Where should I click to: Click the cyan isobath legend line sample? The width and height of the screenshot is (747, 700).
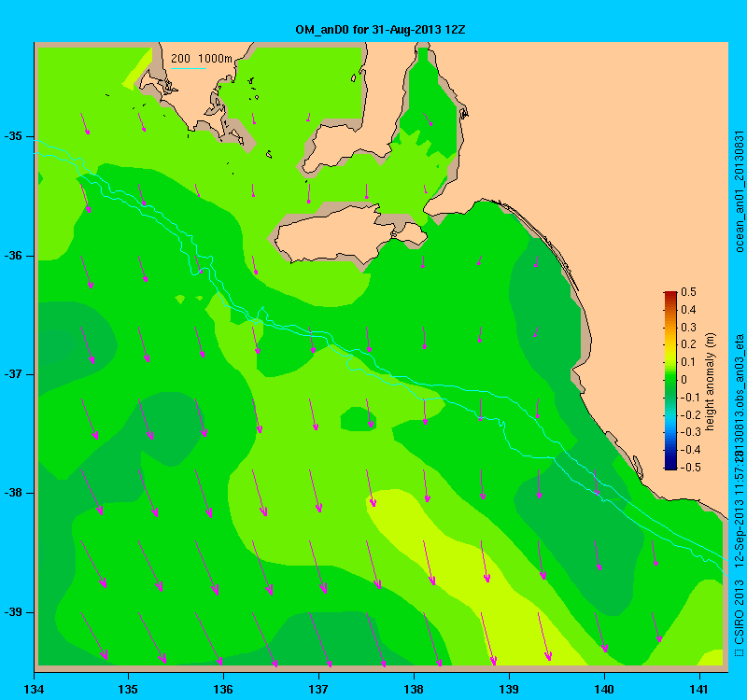[189, 68]
